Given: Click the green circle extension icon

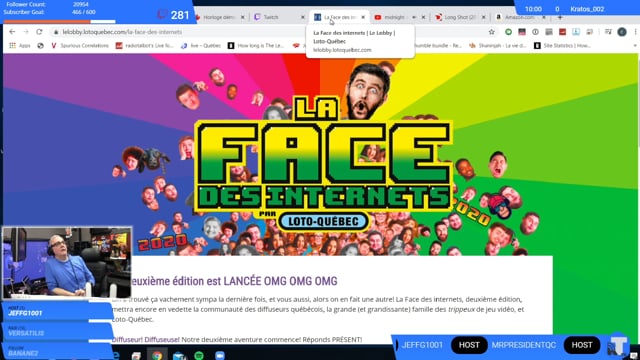Looking at the screenshot, I should (x=508, y=32).
